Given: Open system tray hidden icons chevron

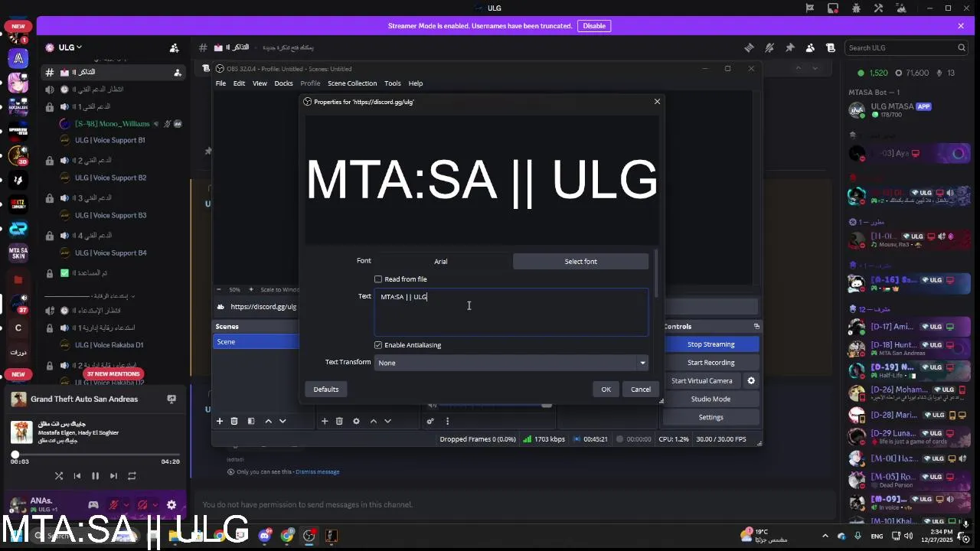Looking at the screenshot, I should tap(825, 536).
